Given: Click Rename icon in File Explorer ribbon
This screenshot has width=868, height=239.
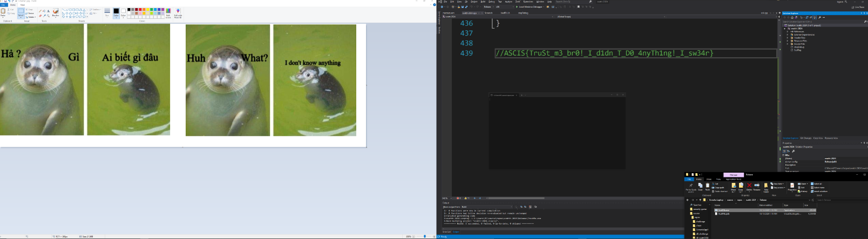Looking at the screenshot, I should [x=757, y=186].
